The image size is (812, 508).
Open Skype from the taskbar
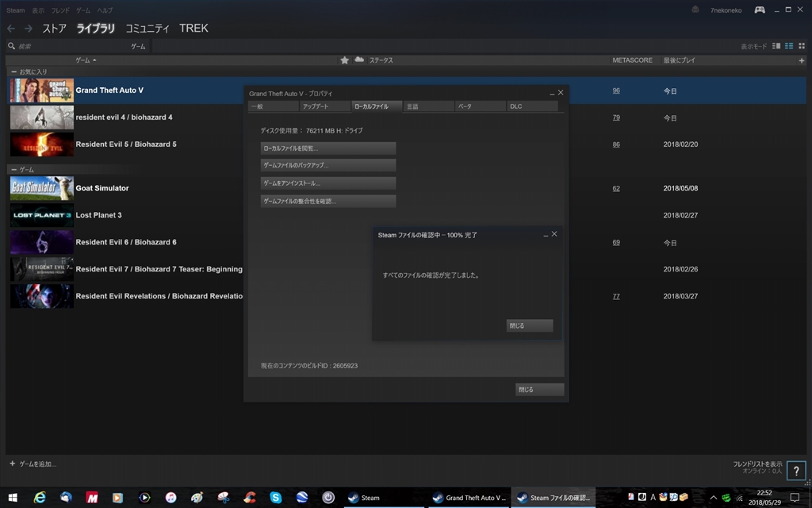[275, 498]
